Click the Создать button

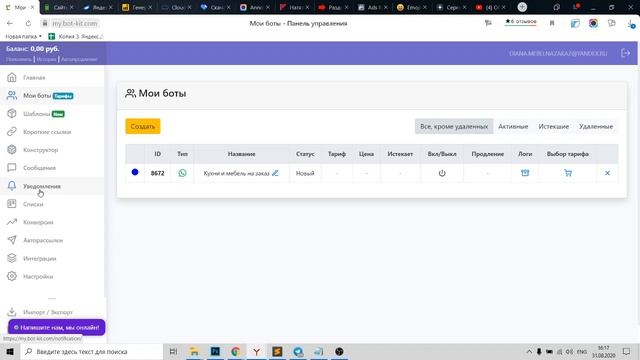point(142,127)
